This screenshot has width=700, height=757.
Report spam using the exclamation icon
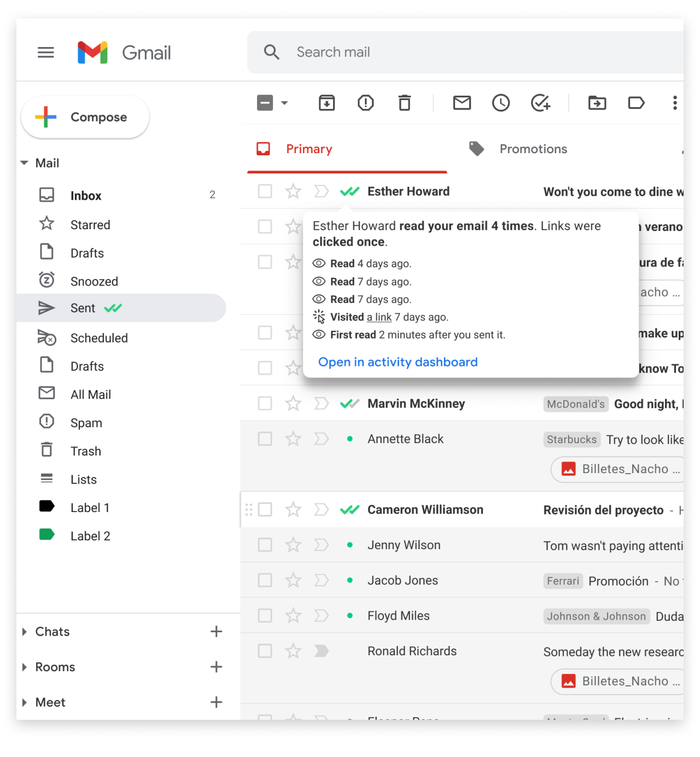pos(366,103)
